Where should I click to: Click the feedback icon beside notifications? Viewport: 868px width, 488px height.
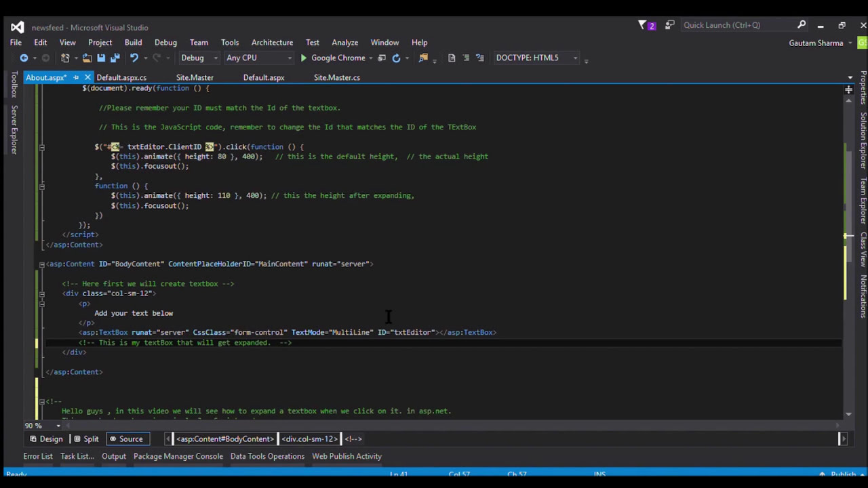tap(669, 26)
